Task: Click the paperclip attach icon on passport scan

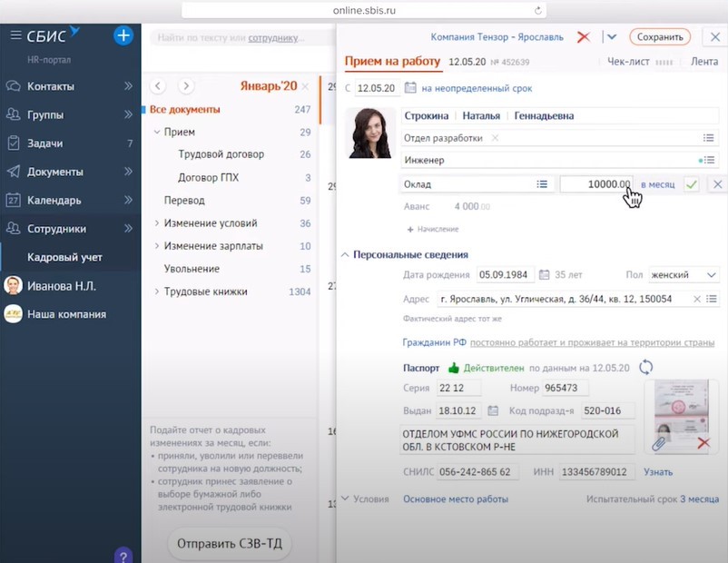Action: point(659,443)
